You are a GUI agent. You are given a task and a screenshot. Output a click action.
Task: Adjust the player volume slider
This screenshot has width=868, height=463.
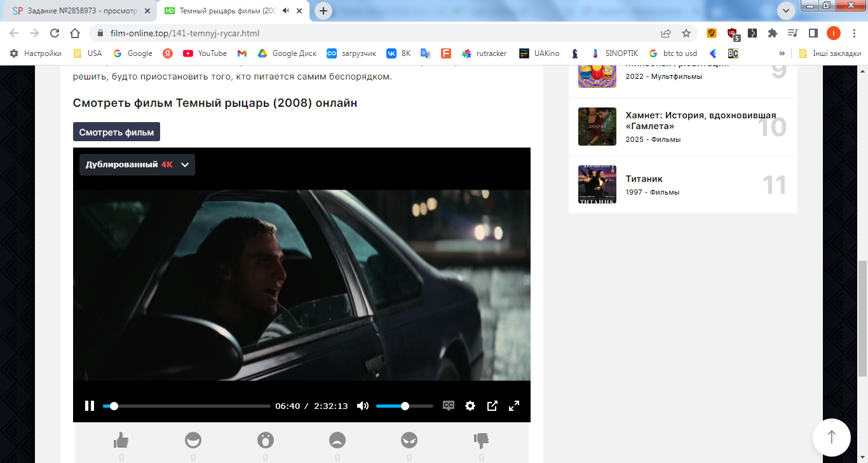pyautogui.click(x=405, y=406)
